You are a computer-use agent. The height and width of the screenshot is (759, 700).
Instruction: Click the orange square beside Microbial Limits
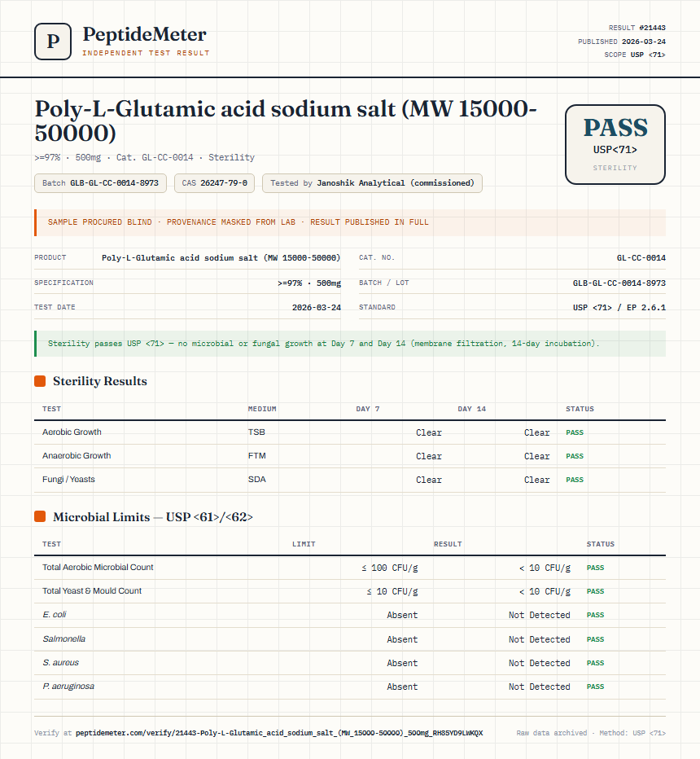coord(40,517)
